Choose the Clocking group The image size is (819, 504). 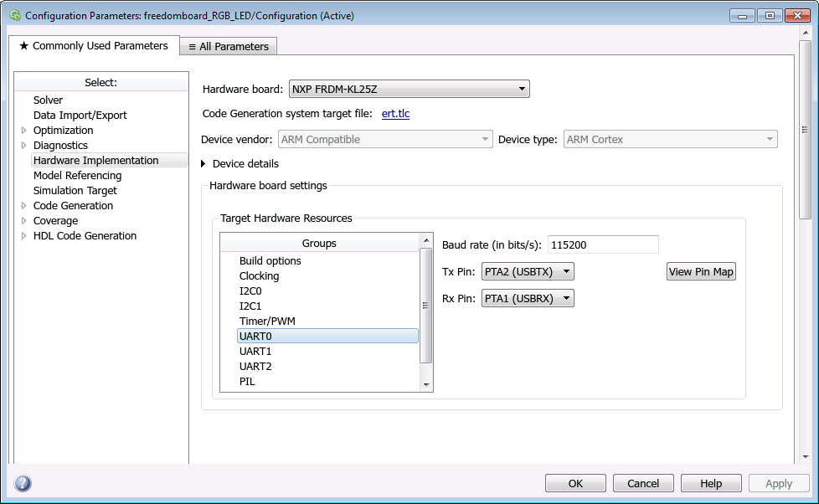coord(259,276)
